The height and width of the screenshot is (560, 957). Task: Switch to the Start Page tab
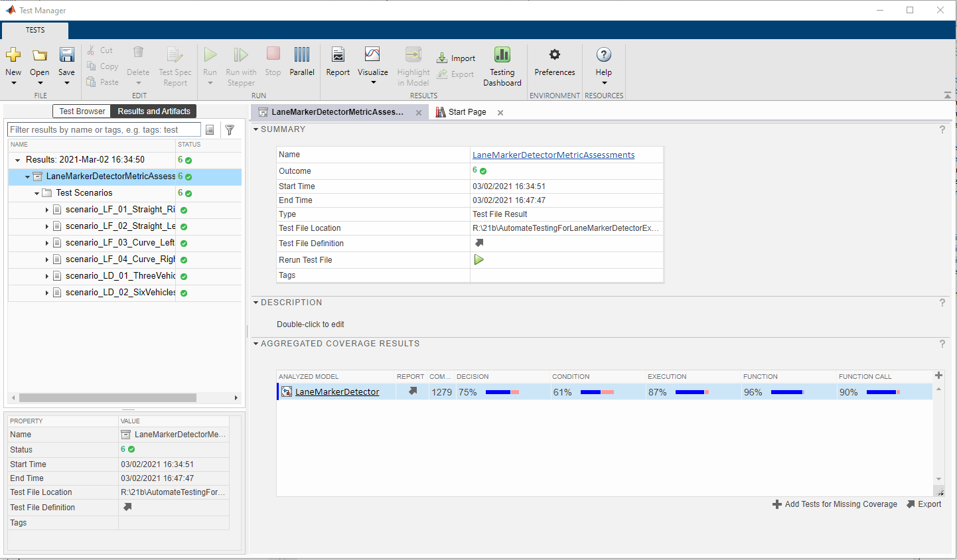pos(467,112)
